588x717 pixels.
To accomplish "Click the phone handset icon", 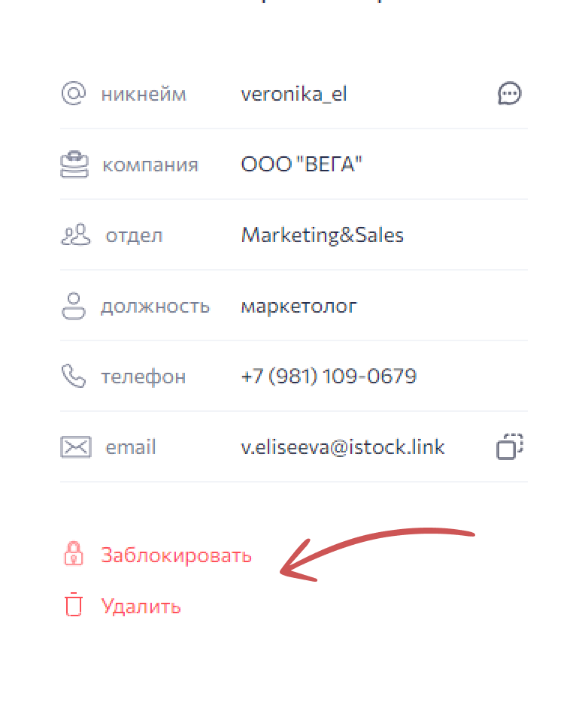I will [x=73, y=376].
